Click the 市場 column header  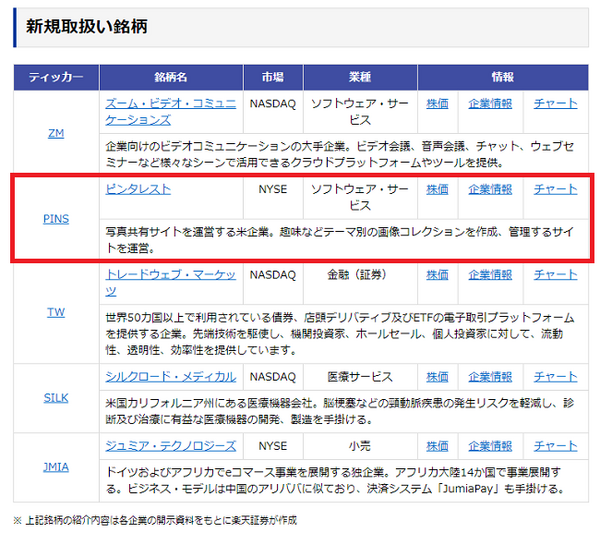[273, 77]
